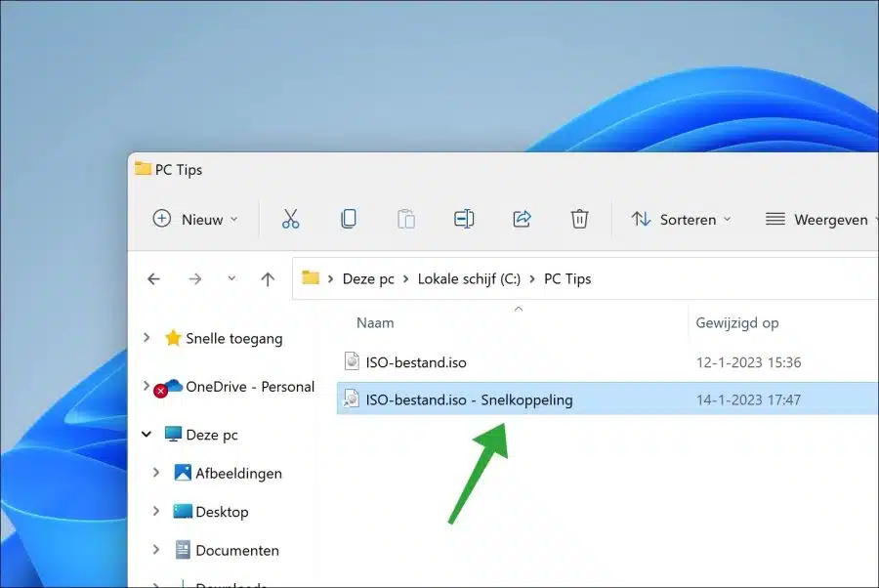
Task: Sort by the Gewijzigd op column
Action: 736,323
